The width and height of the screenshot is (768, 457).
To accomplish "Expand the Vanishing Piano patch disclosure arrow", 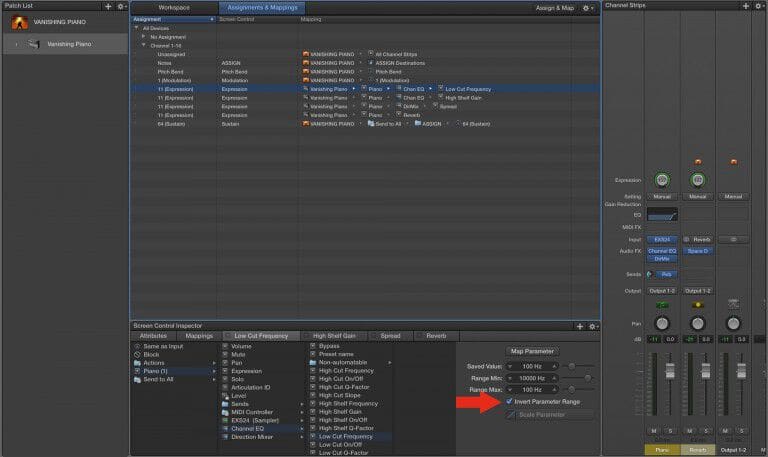I will point(16,45).
